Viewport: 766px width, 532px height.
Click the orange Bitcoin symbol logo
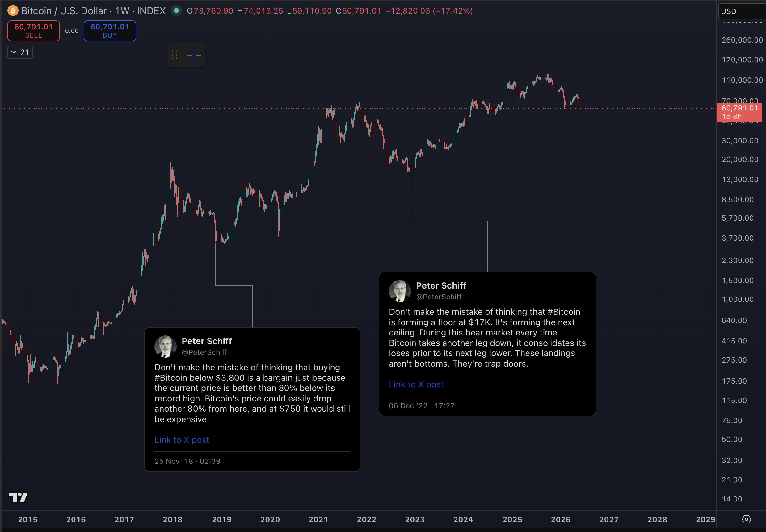(x=13, y=11)
